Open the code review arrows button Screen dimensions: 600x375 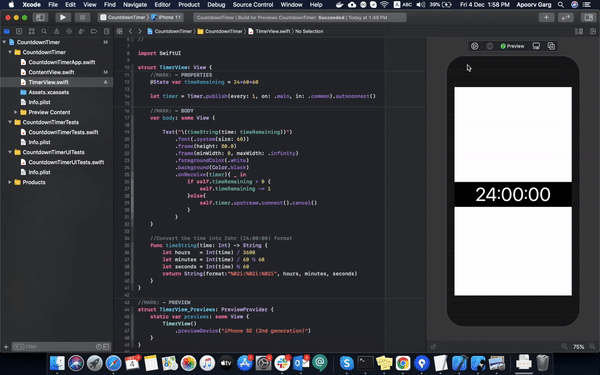tap(566, 17)
